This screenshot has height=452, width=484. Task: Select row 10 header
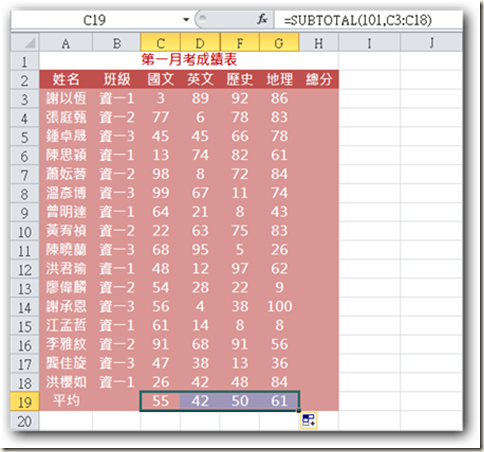click(25, 231)
